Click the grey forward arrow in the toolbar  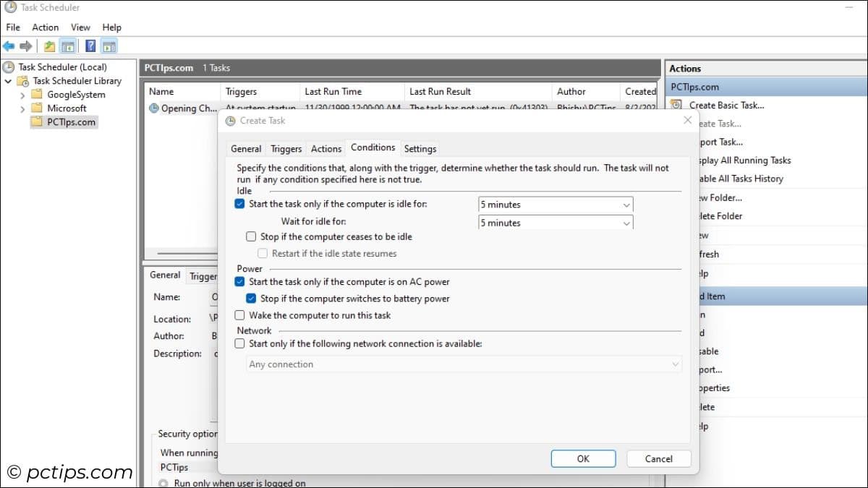point(26,46)
